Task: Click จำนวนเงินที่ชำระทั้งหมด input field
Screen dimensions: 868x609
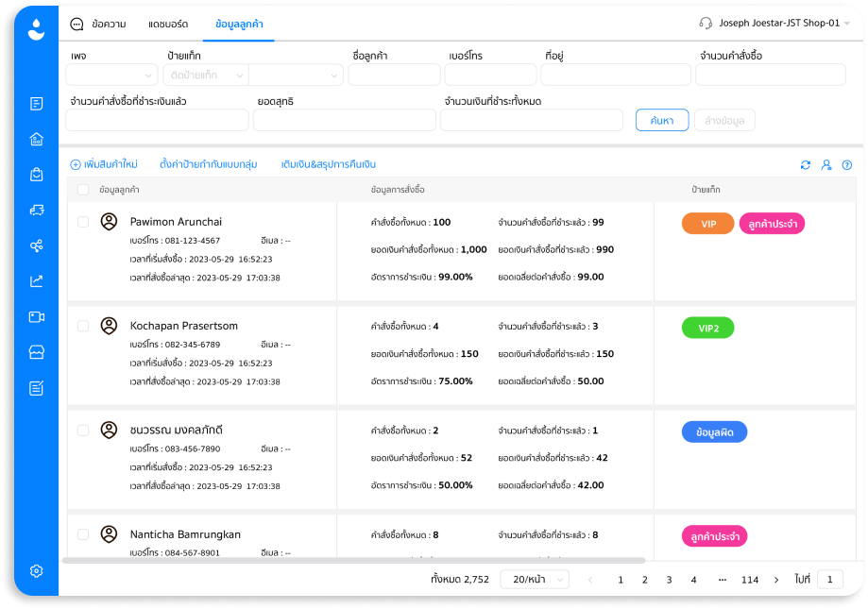Action: 532,120
